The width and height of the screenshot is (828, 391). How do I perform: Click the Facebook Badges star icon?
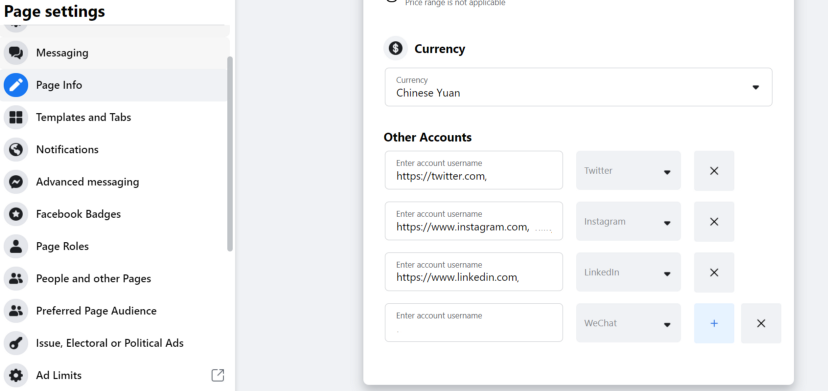pyautogui.click(x=16, y=214)
